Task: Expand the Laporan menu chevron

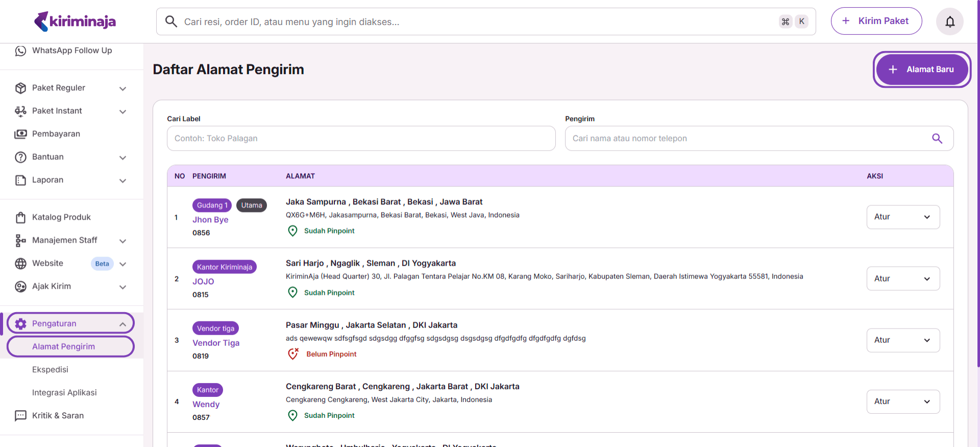Action: pos(122,180)
